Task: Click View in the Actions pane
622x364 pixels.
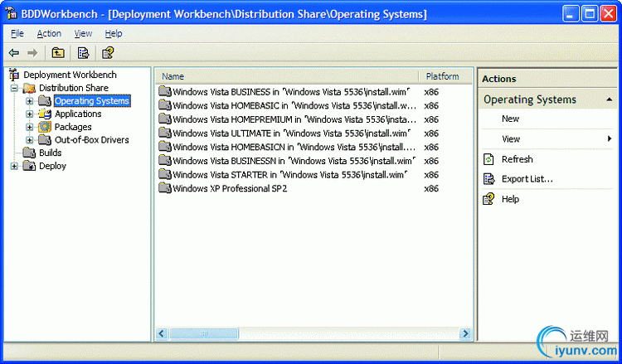Action: (511, 139)
